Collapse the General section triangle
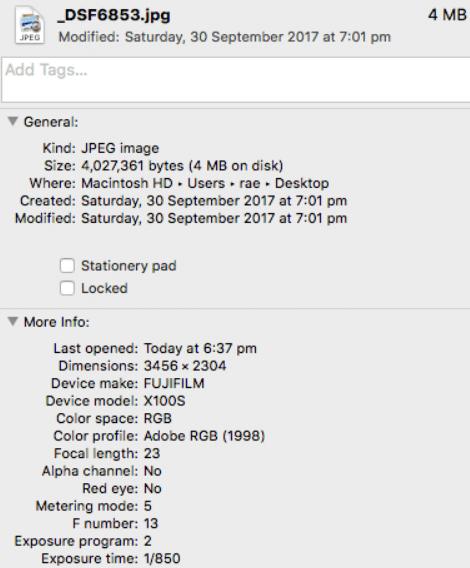This screenshot has height=568, width=470. pyautogui.click(x=13, y=121)
